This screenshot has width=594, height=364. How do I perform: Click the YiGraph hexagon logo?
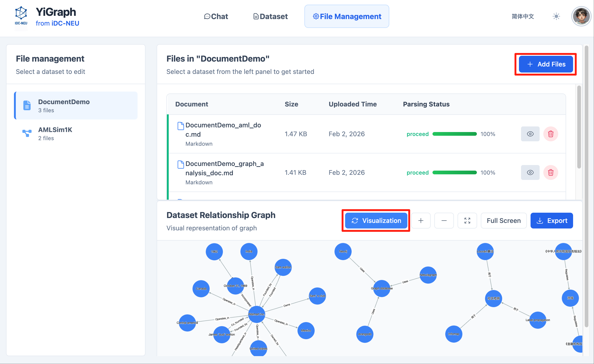point(21,15)
